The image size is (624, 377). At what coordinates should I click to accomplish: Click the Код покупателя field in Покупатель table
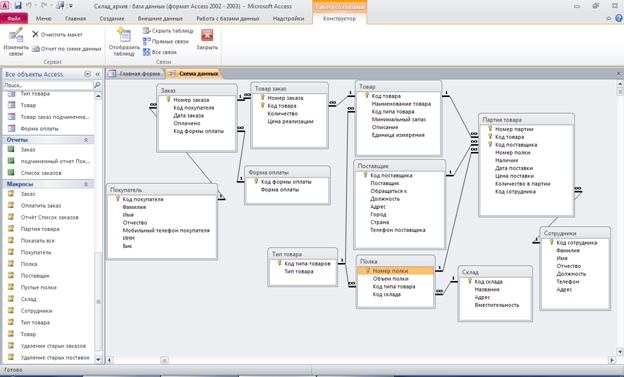(x=142, y=199)
